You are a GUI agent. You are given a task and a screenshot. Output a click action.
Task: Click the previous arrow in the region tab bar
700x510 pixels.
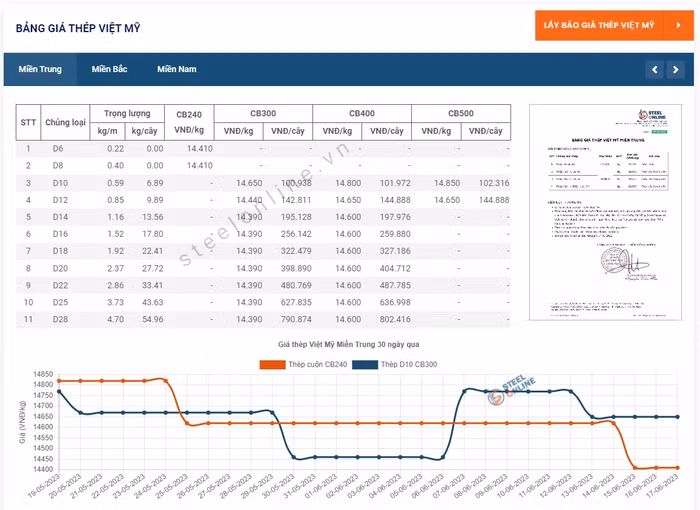click(x=654, y=69)
